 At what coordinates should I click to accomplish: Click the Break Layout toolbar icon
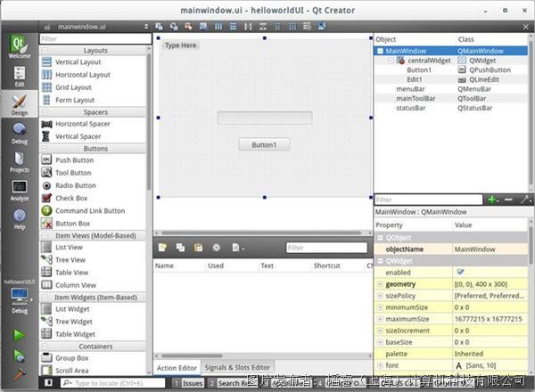pos(307,26)
